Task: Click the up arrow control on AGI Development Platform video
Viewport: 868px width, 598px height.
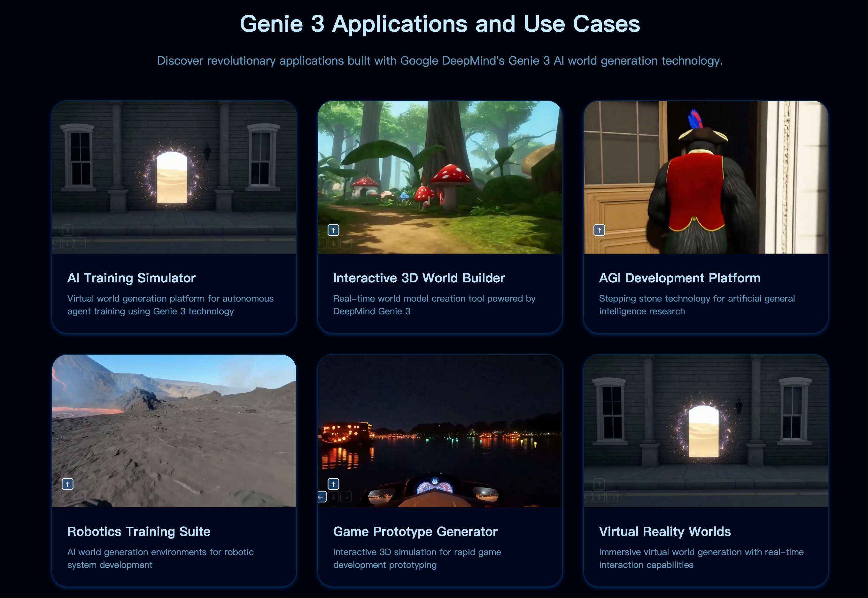Action: 600,230
